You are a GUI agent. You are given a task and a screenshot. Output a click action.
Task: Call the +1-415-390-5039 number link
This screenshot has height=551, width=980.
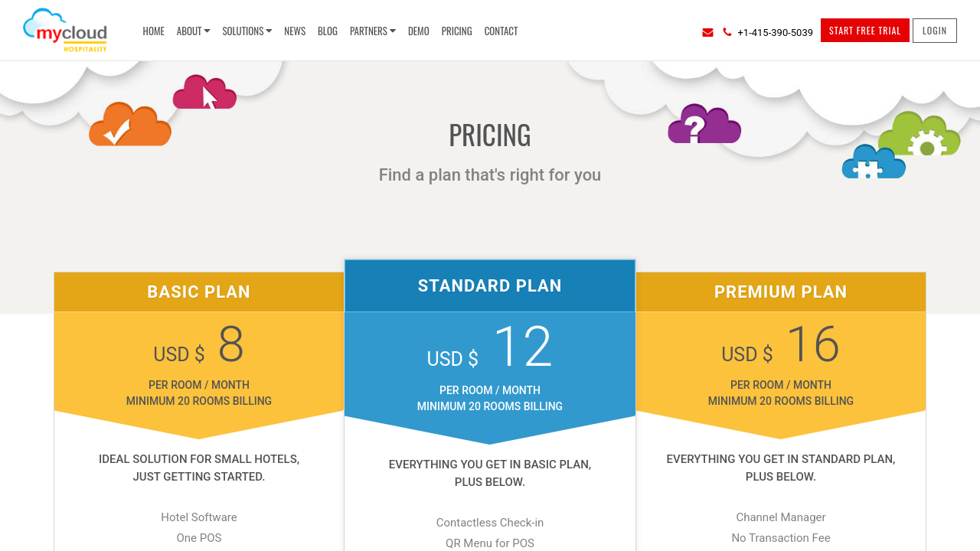click(775, 31)
